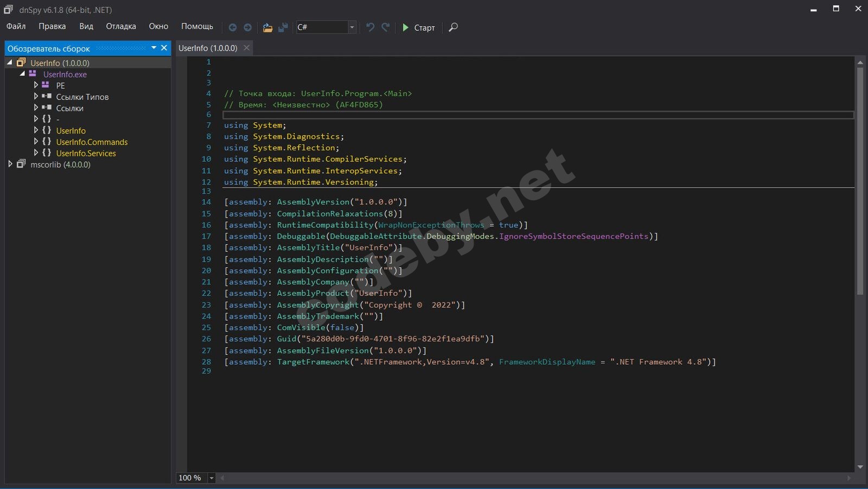Image resolution: width=868 pixels, height=489 pixels.
Task: Expand the mscorlib (4.0.0.0) assembly
Action: pos(10,164)
